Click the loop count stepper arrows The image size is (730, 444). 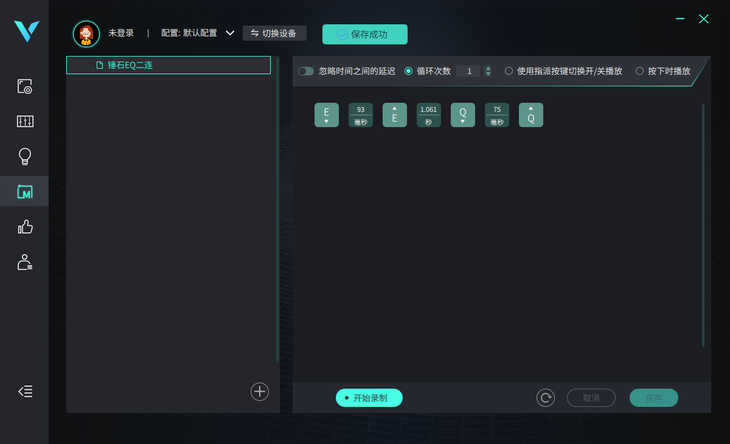pyautogui.click(x=488, y=71)
